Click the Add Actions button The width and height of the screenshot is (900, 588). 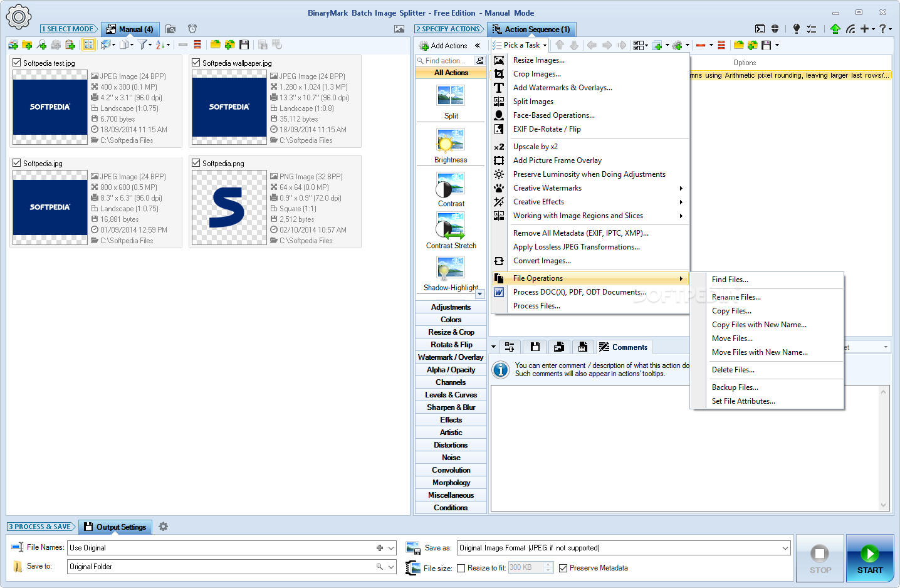pyautogui.click(x=443, y=45)
